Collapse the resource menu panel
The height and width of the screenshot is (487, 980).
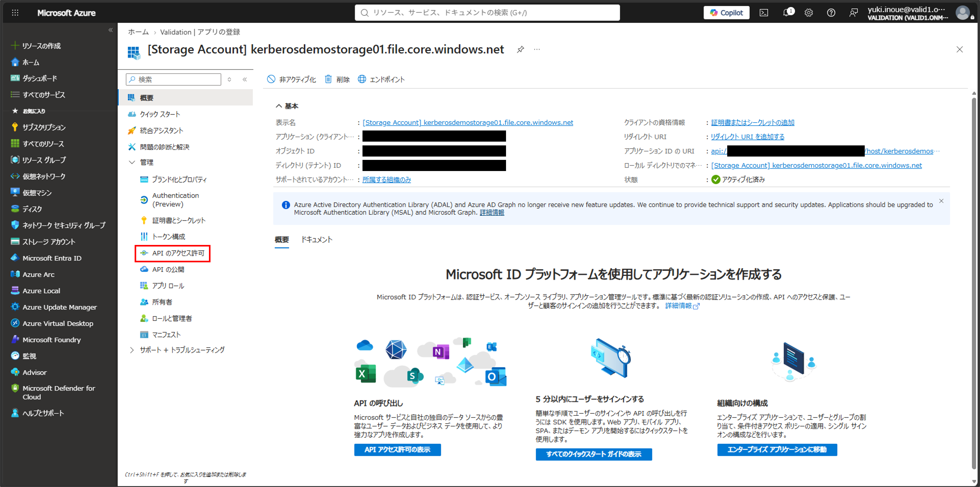click(245, 79)
